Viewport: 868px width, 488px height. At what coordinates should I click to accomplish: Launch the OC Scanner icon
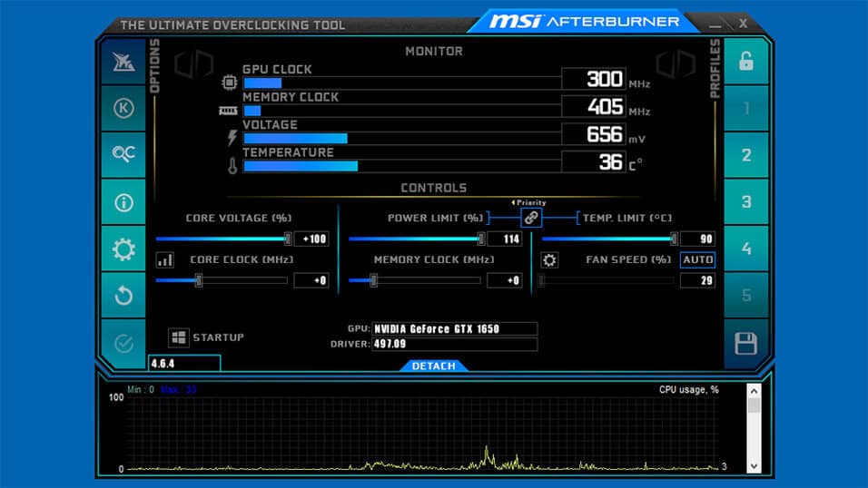point(123,155)
